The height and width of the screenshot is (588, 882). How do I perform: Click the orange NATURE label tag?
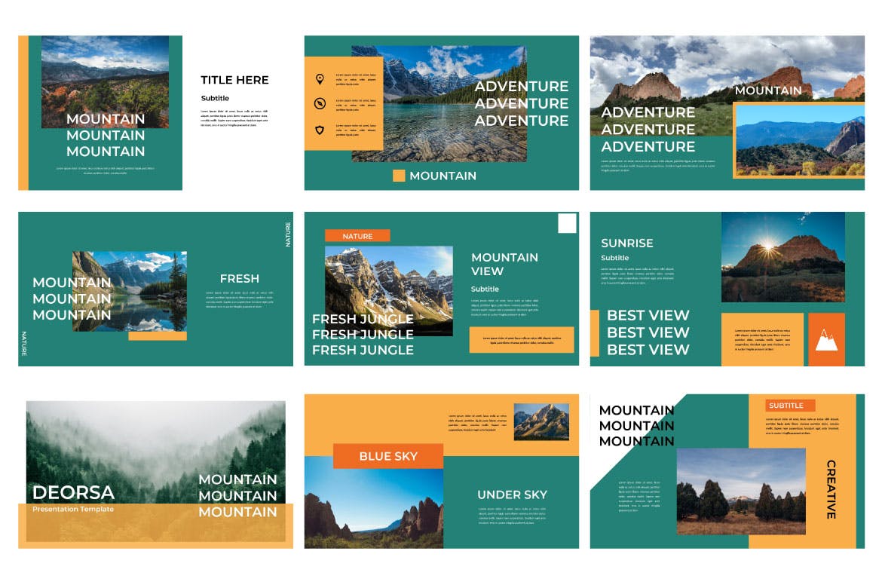(x=357, y=236)
